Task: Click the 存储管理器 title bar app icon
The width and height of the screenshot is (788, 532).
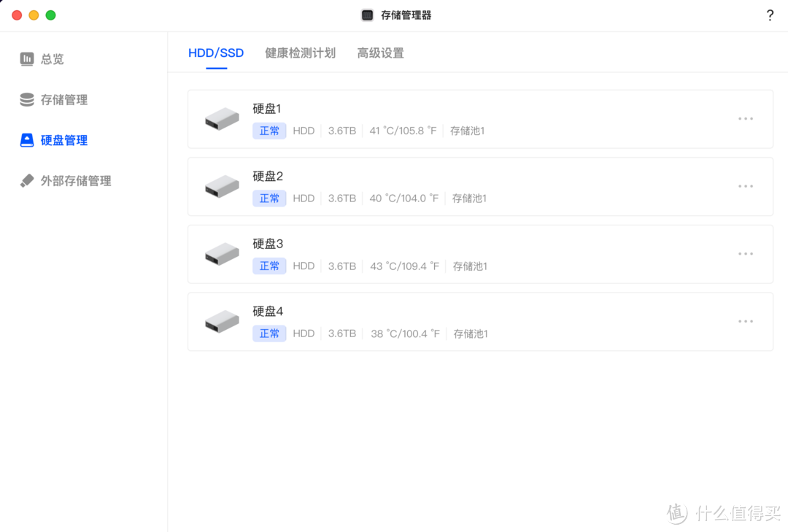Action: tap(366, 14)
